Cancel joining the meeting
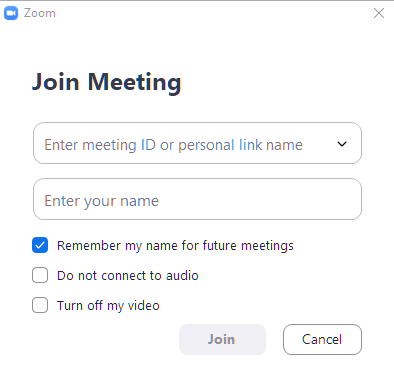Viewport: 394px width, 387px height. 322,339
